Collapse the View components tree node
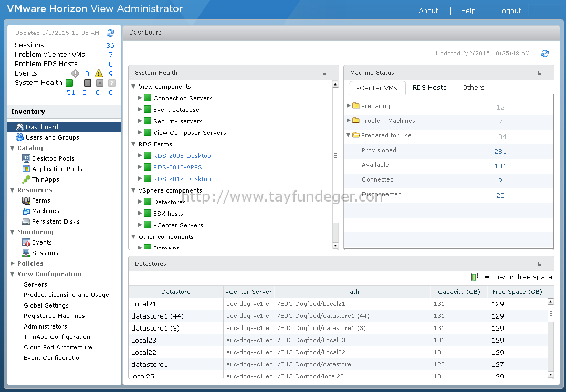 coord(133,87)
